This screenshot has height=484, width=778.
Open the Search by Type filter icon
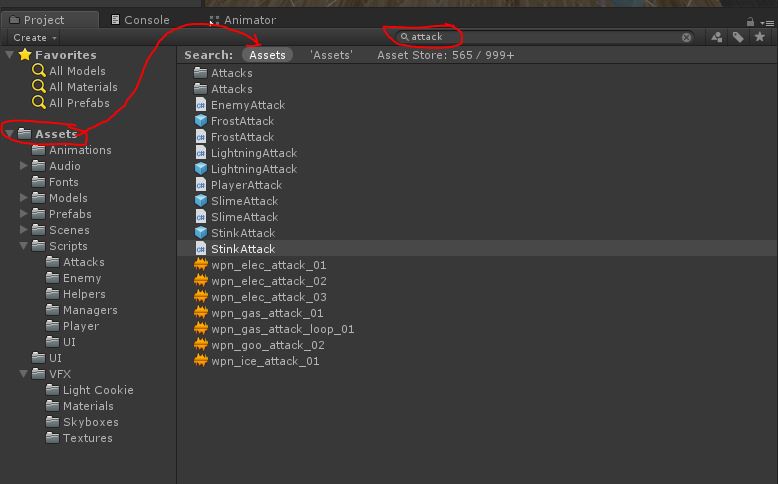pyautogui.click(x=716, y=37)
